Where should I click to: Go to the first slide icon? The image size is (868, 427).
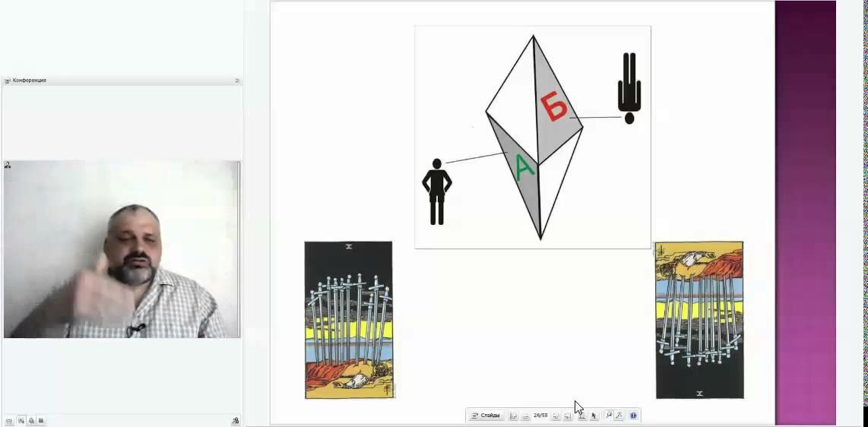tap(514, 416)
